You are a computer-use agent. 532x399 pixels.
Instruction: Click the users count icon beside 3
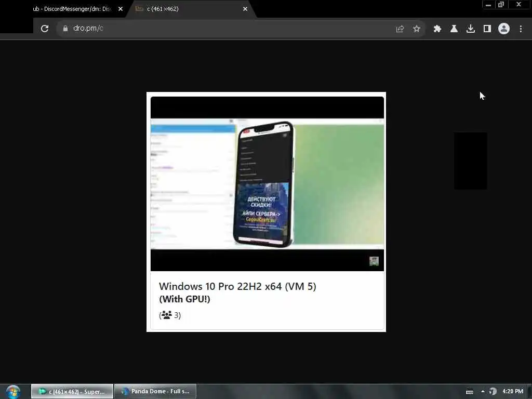tap(167, 315)
